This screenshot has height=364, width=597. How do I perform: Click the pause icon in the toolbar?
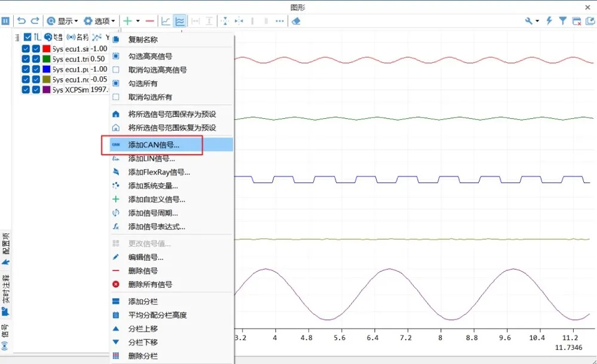click(x=5, y=21)
